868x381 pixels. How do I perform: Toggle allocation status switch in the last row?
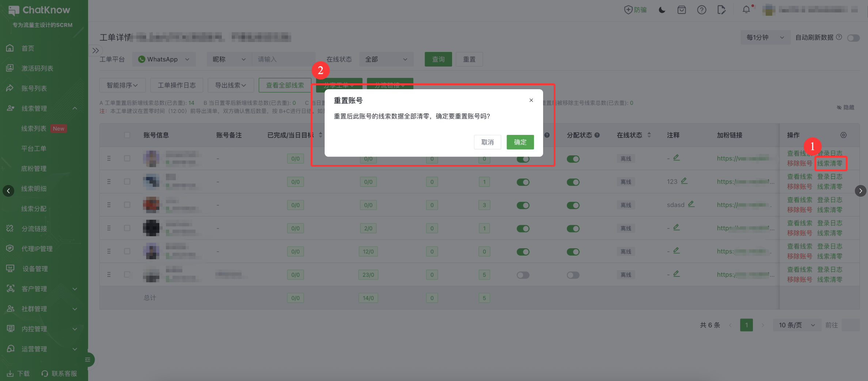(573, 275)
